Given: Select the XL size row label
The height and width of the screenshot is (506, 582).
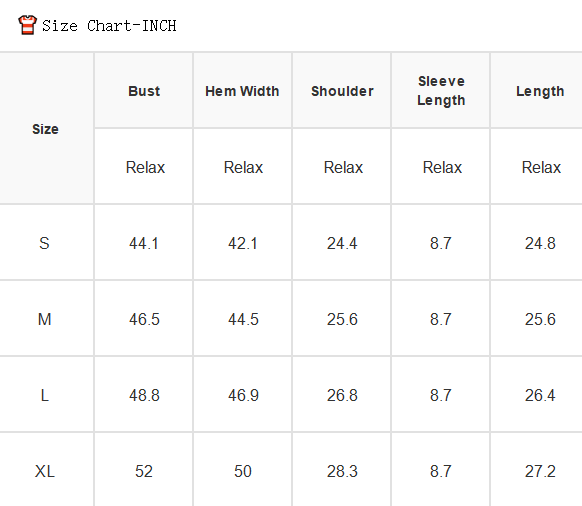Looking at the screenshot, I should tap(45, 471).
